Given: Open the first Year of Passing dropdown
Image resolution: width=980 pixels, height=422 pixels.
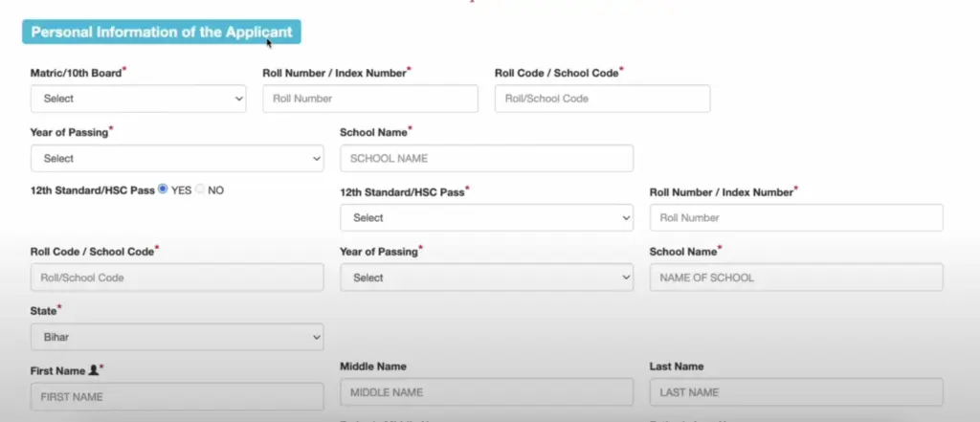Looking at the screenshot, I should point(177,158).
